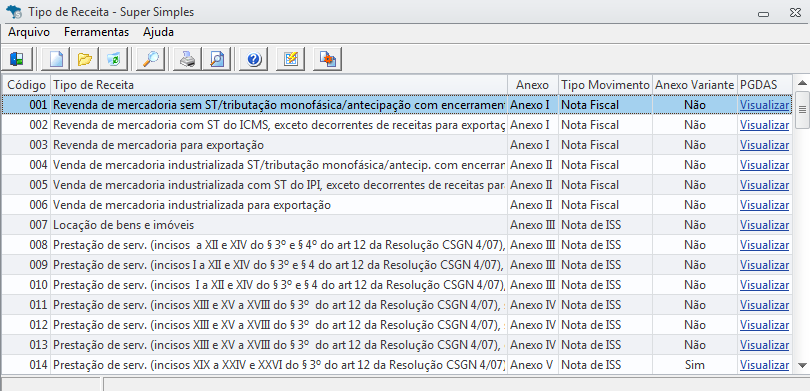Click the exit door toolbar icon
Viewport: 810px width, 391px height.
tap(17, 59)
